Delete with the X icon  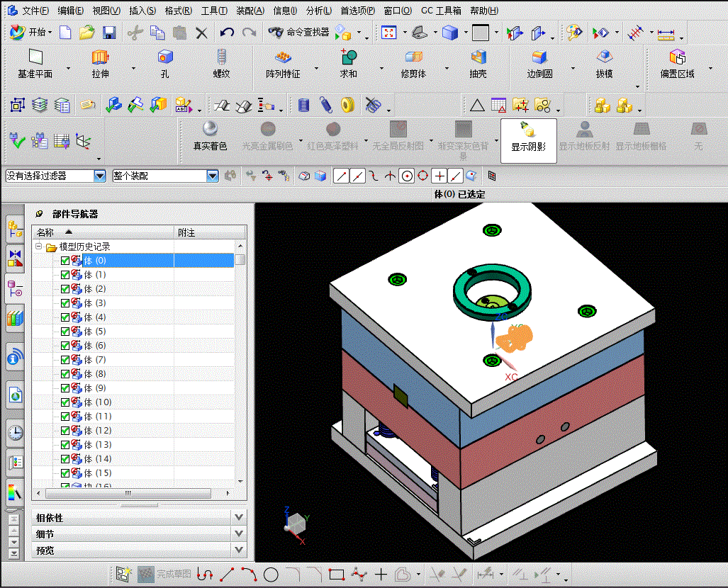coord(201,33)
